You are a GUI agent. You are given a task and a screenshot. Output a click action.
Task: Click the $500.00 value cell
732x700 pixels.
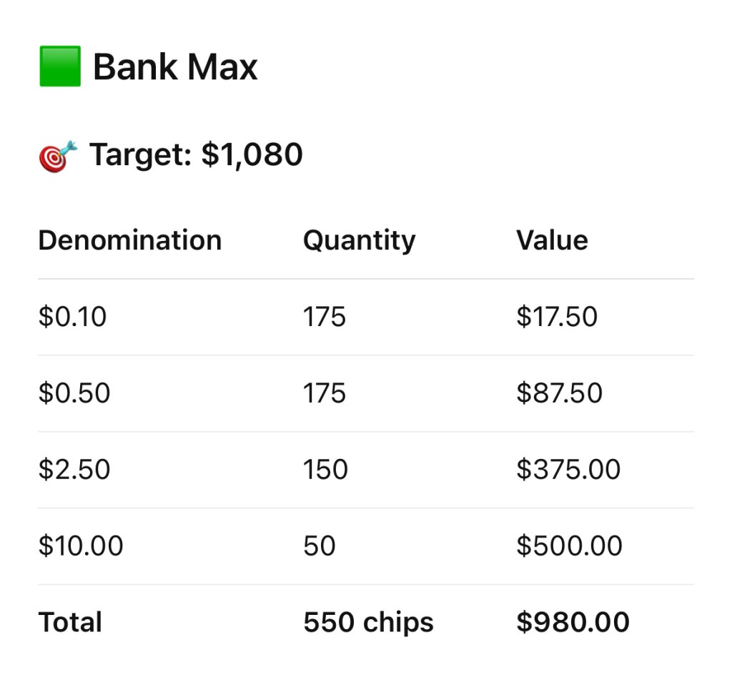569,546
